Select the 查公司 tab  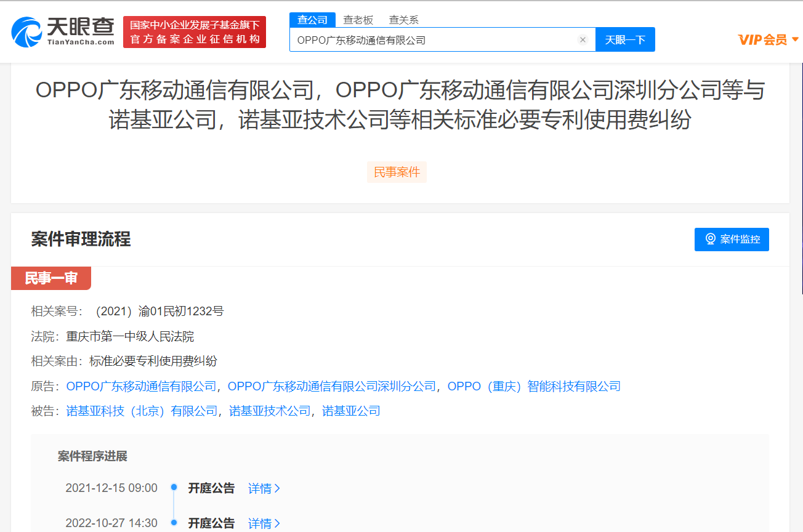click(312, 20)
